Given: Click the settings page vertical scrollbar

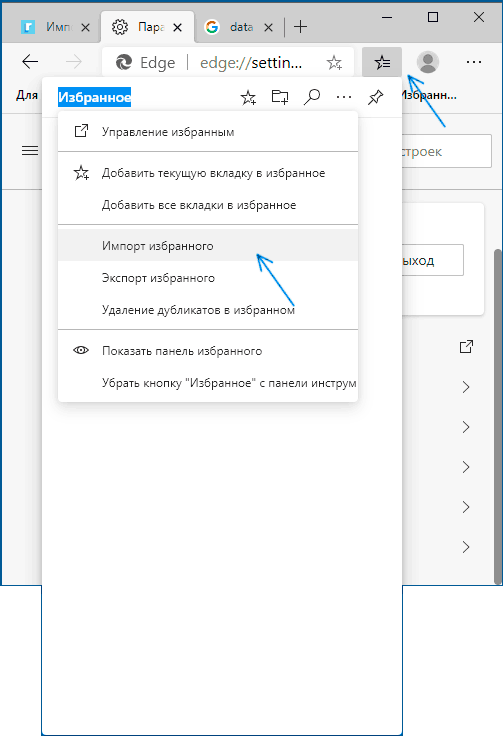Looking at the screenshot, I should tap(498, 417).
